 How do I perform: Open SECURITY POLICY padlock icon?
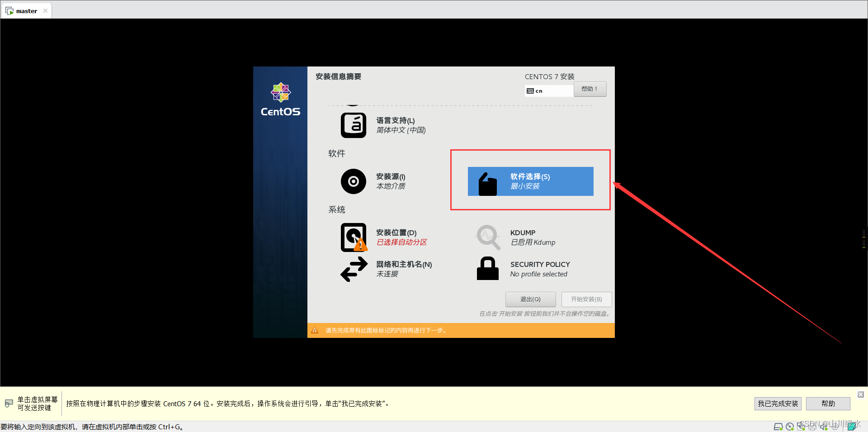(x=488, y=268)
